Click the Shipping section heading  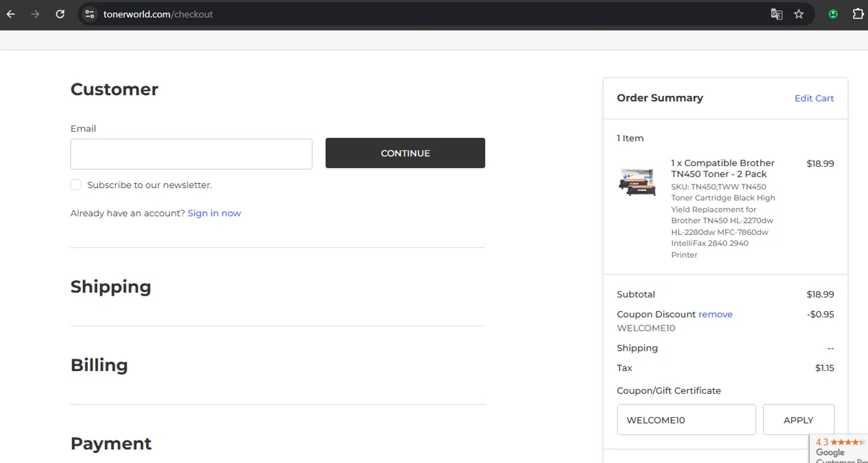coord(111,287)
